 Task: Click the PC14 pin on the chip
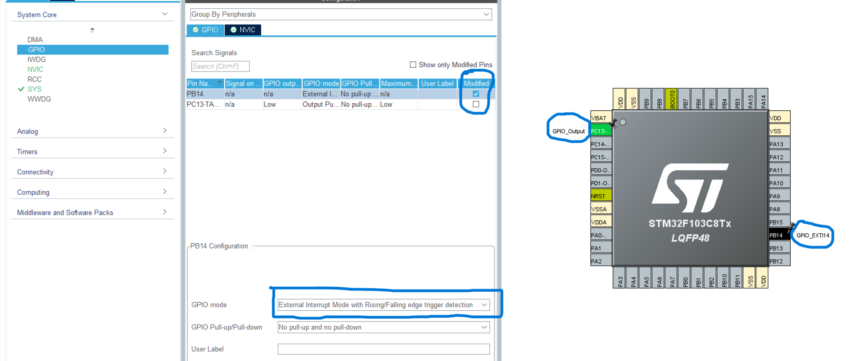pyautogui.click(x=601, y=144)
